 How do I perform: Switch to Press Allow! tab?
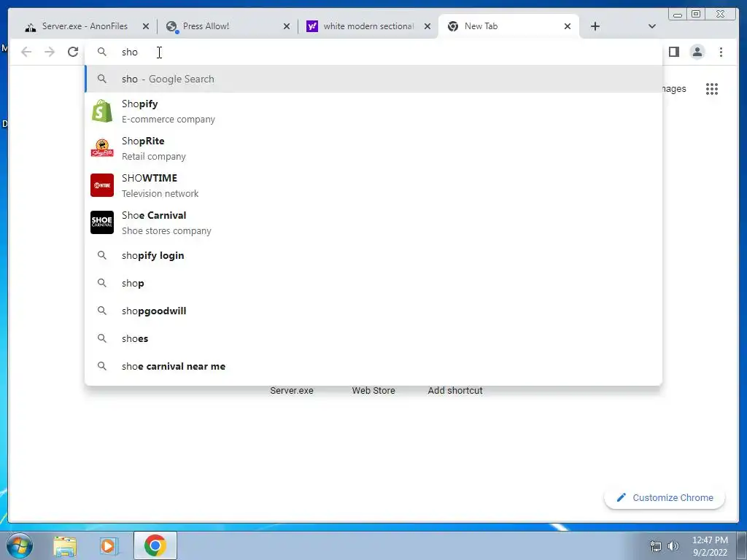(x=226, y=26)
